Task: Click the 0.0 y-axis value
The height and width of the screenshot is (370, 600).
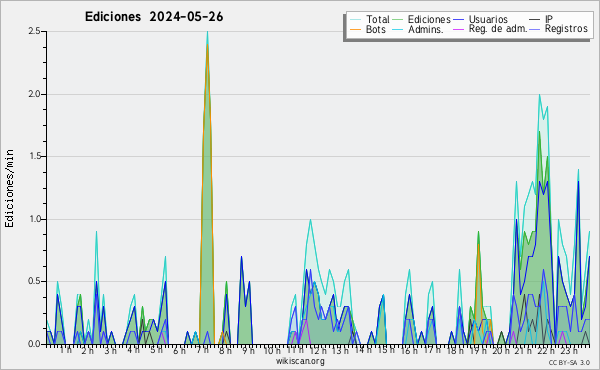Action: (x=34, y=344)
